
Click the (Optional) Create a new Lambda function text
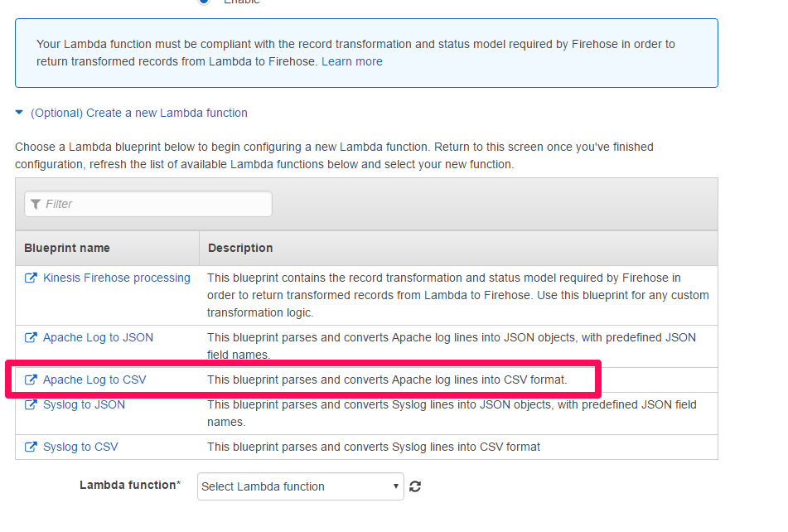tap(139, 113)
